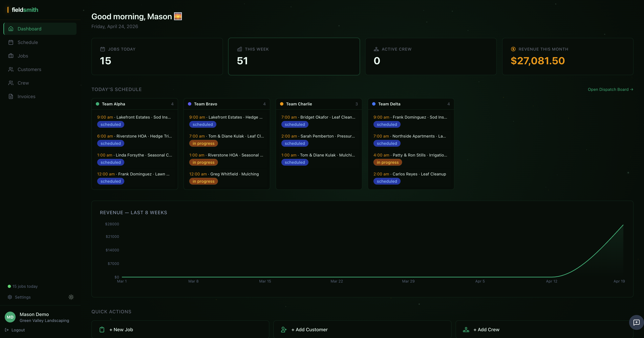
Task: Open Dispatch Board link
Action: (x=610, y=89)
